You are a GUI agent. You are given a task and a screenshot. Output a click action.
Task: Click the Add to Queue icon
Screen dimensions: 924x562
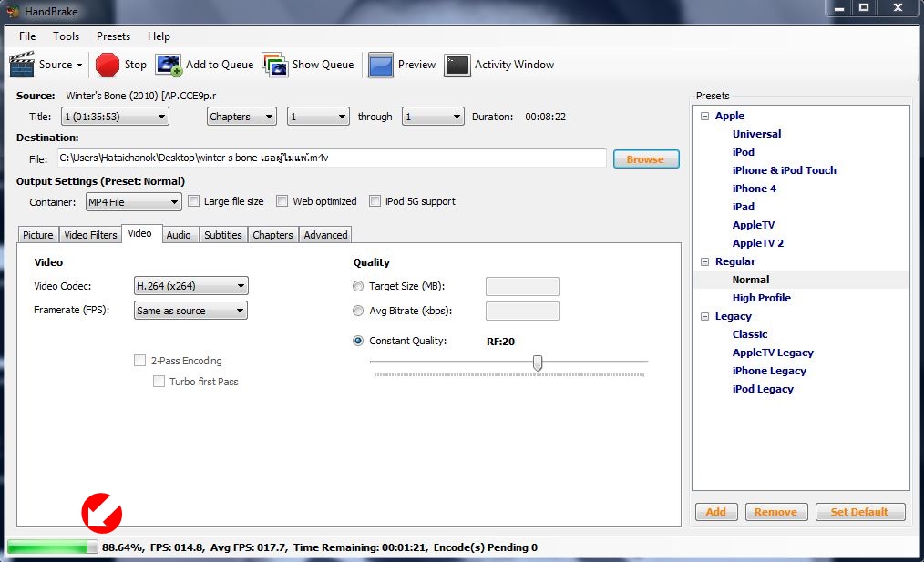tap(169, 65)
